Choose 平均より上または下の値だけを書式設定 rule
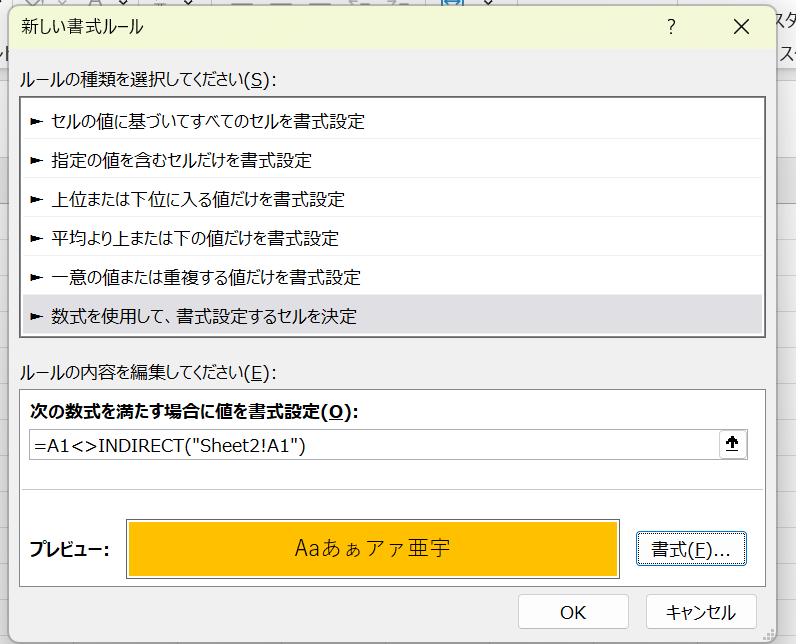 coord(195,238)
